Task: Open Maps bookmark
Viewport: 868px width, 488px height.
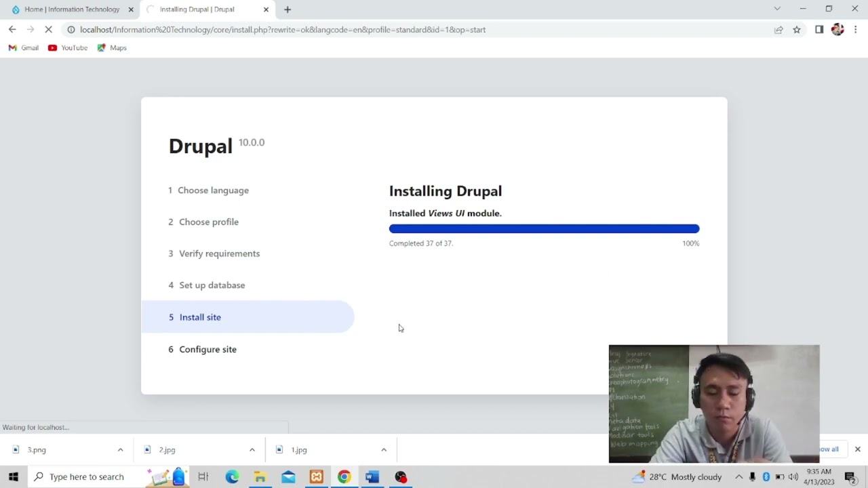Action: click(x=112, y=48)
